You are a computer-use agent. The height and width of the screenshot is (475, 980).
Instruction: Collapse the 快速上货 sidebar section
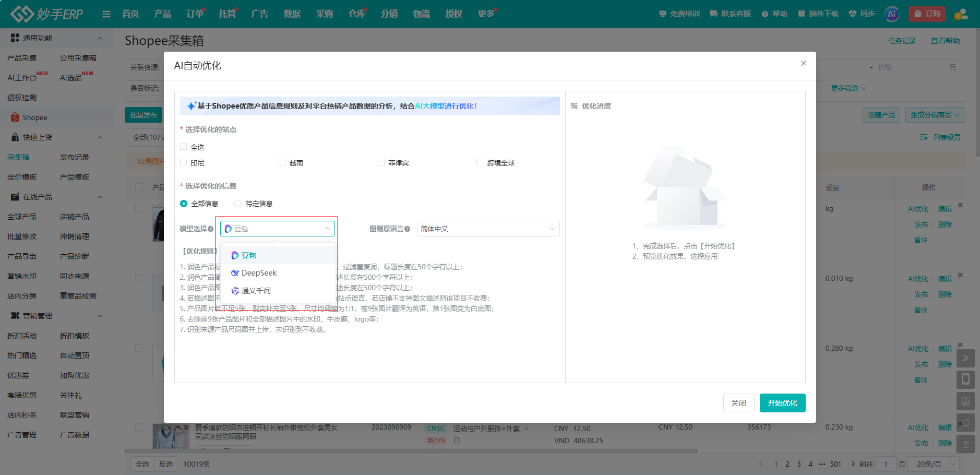click(x=100, y=137)
